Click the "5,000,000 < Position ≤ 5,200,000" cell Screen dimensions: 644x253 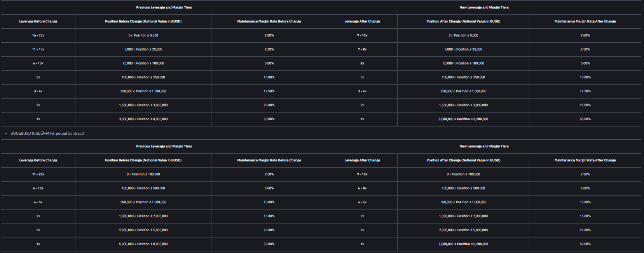(463, 244)
